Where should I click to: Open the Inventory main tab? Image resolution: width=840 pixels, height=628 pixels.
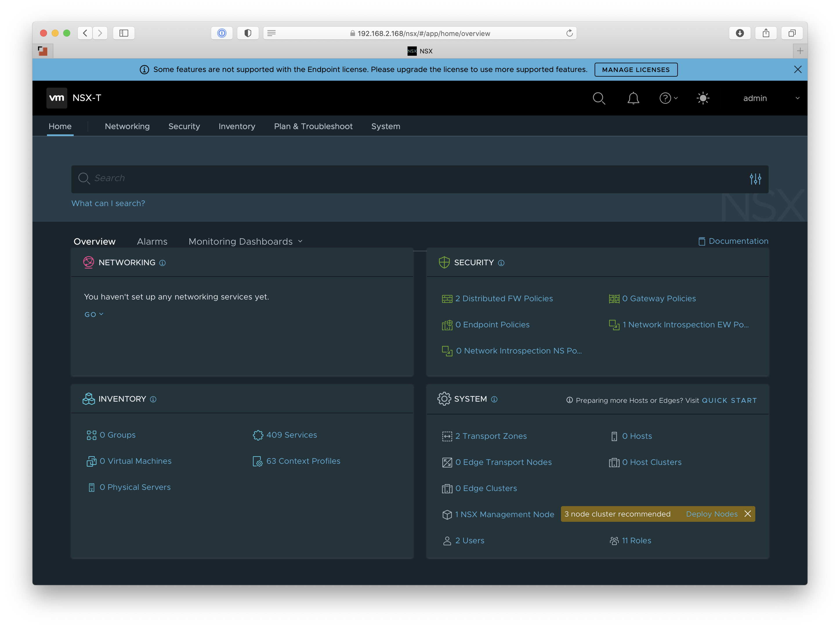(237, 127)
